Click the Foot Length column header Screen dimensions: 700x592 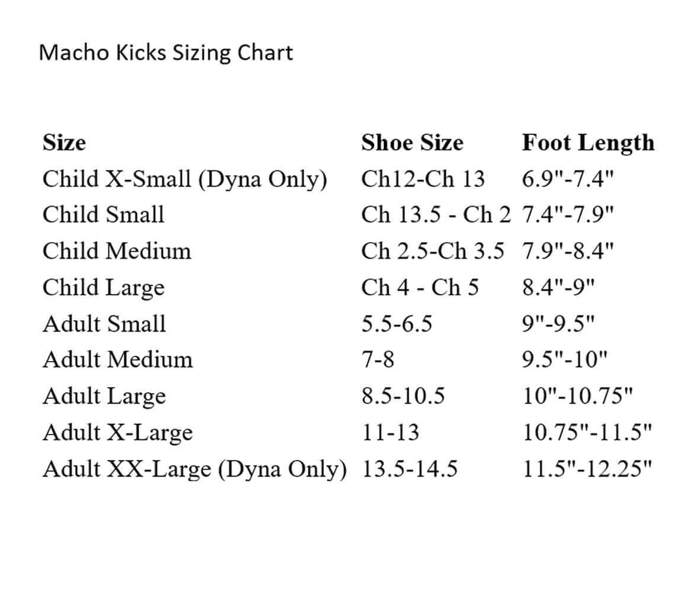click(588, 143)
